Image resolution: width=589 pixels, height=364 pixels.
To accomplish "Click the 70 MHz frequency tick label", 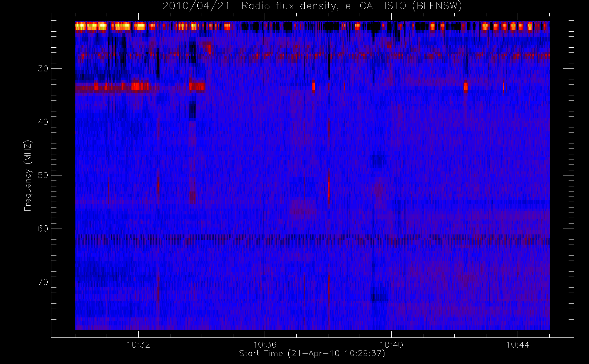I will [43, 282].
